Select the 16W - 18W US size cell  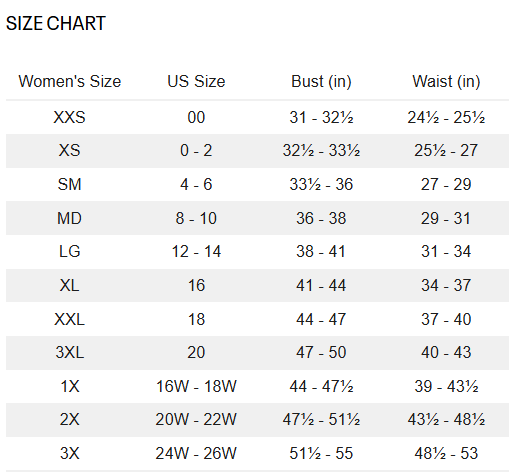click(x=196, y=386)
